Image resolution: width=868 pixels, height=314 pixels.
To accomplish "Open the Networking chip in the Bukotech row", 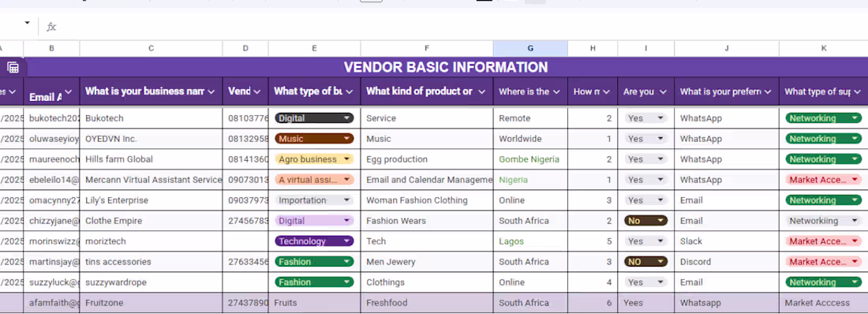I will [824, 118].
